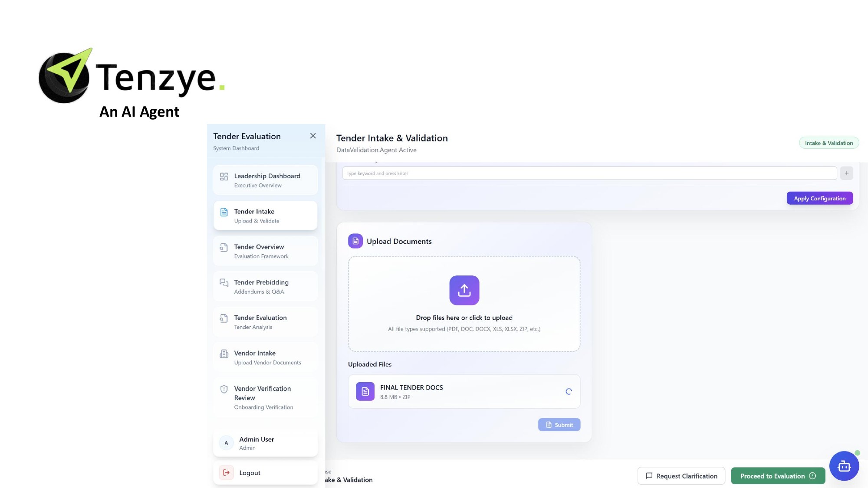Open the AI assistant chatbot bubble
This screenshot has width=868, height=488.
click(844, 466)
